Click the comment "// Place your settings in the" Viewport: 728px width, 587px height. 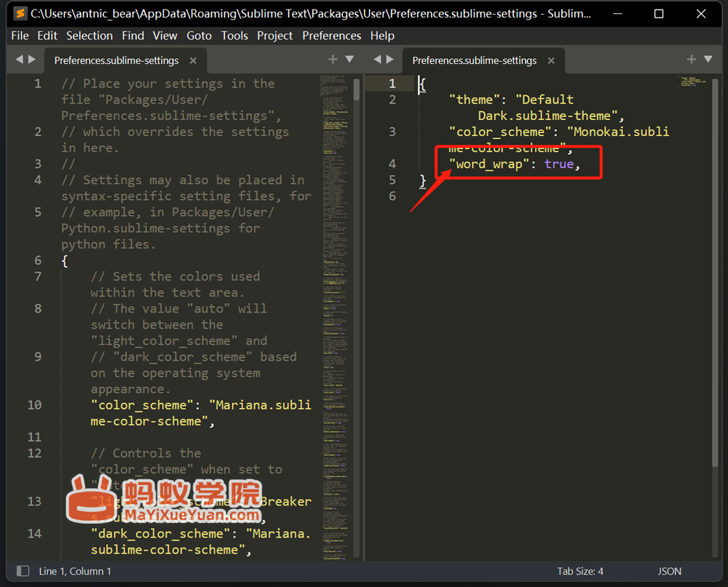[x=168, y=84]
